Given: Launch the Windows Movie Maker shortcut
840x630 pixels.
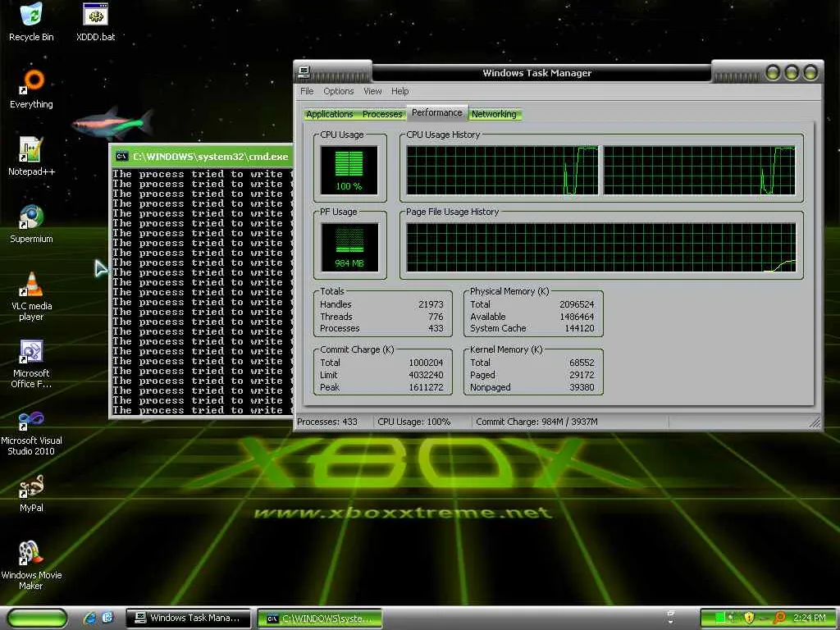Looking at the screenshot, I should point(31,566).
